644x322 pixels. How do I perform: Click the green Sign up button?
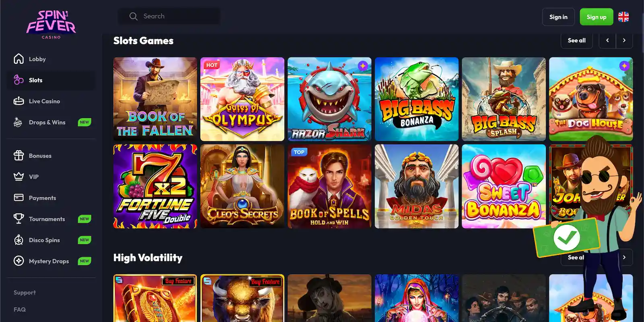(x=597, y=17)
